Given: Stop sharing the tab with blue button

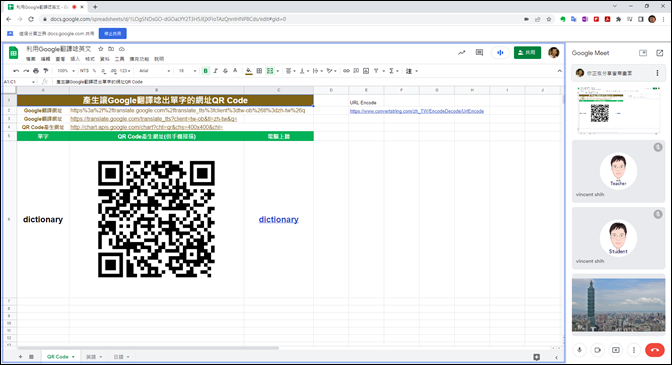Looking at the screenshot, I should 113,33.
